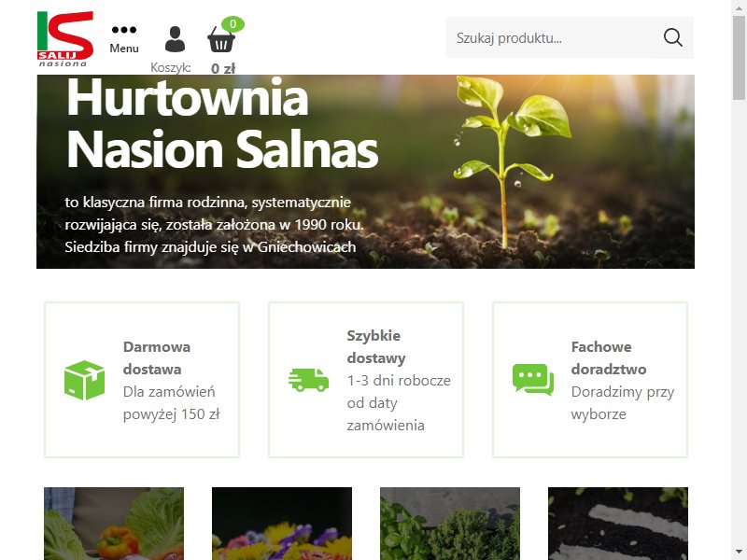747x560 pixels.
Task: Click the vertical scrollbar thumb
Action: tap(739, 57)
